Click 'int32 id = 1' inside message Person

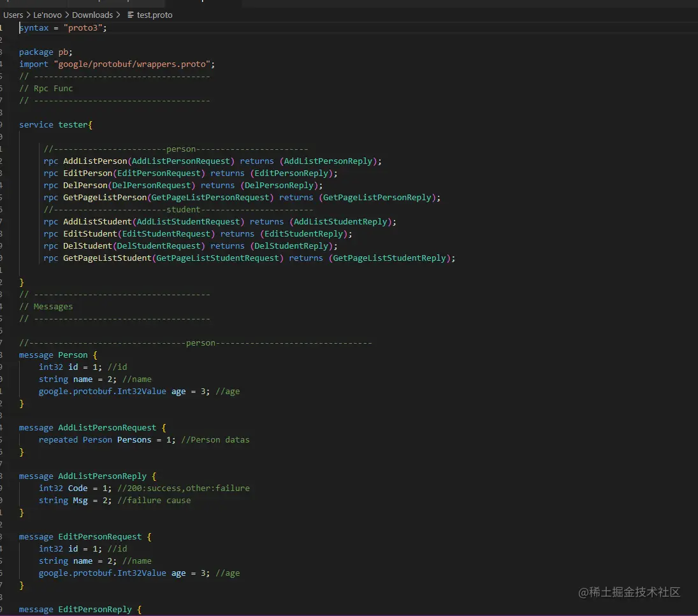point(70,367)
